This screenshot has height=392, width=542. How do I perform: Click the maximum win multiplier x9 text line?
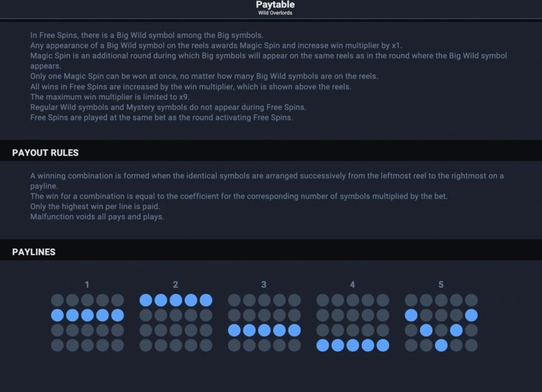(110, 97)
